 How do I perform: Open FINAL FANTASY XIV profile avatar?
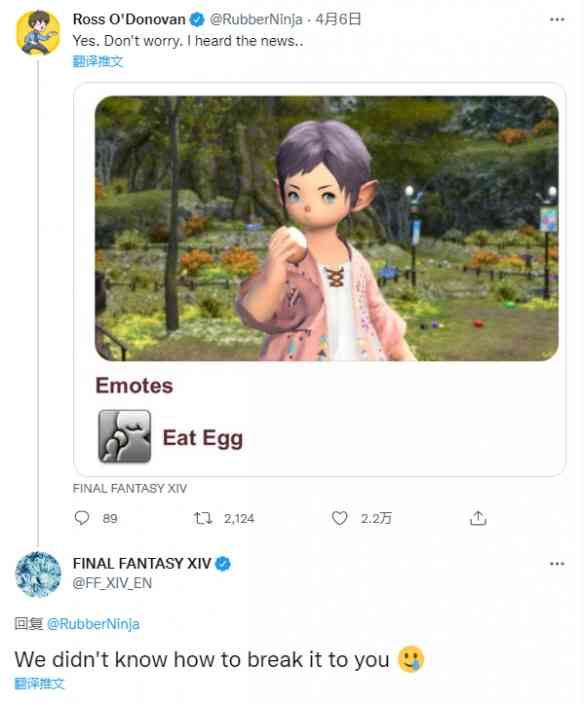pos(38,574)
